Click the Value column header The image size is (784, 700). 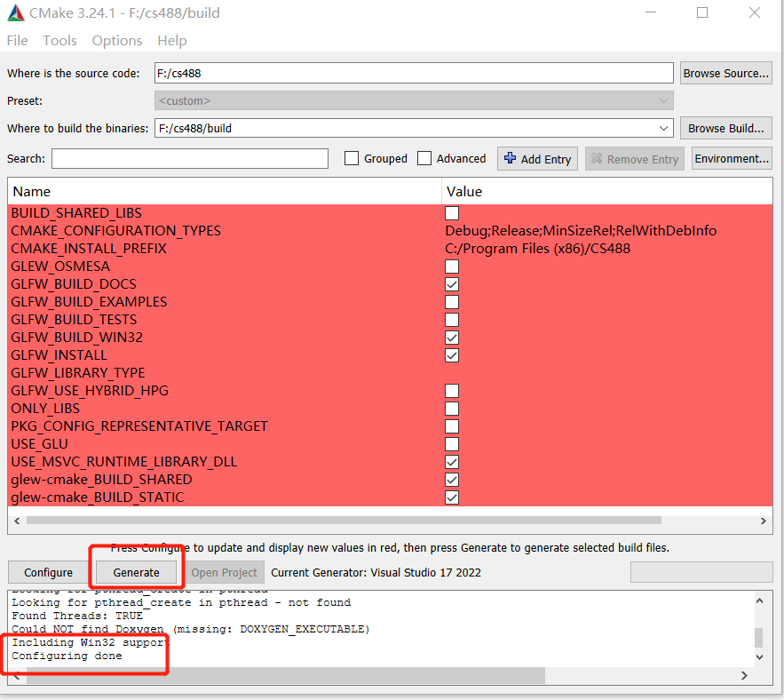pos(607,192)
